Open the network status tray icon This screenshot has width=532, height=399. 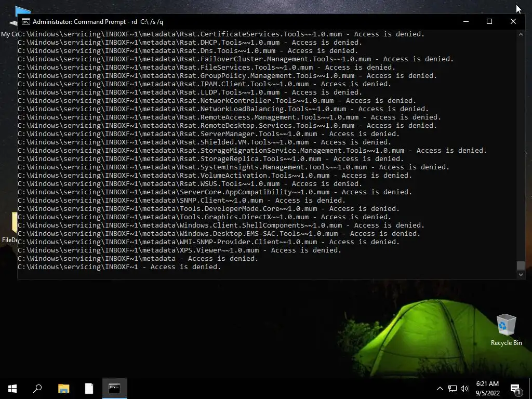point(453,389)
